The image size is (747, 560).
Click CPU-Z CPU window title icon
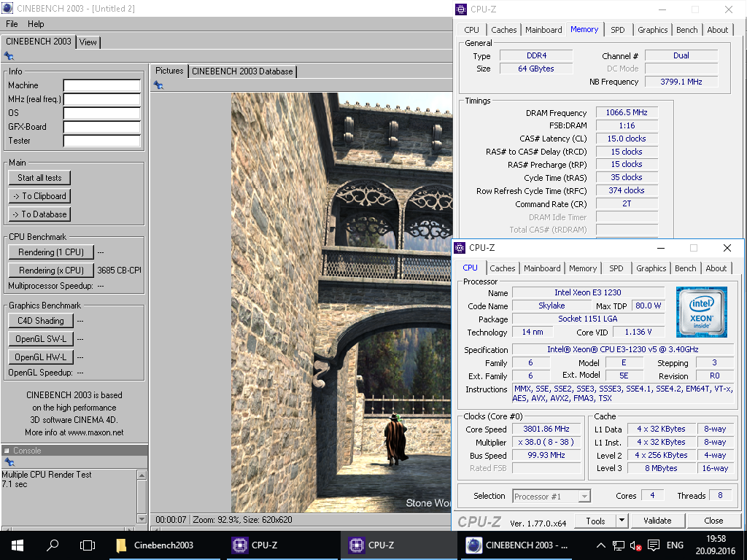[460, 248]
